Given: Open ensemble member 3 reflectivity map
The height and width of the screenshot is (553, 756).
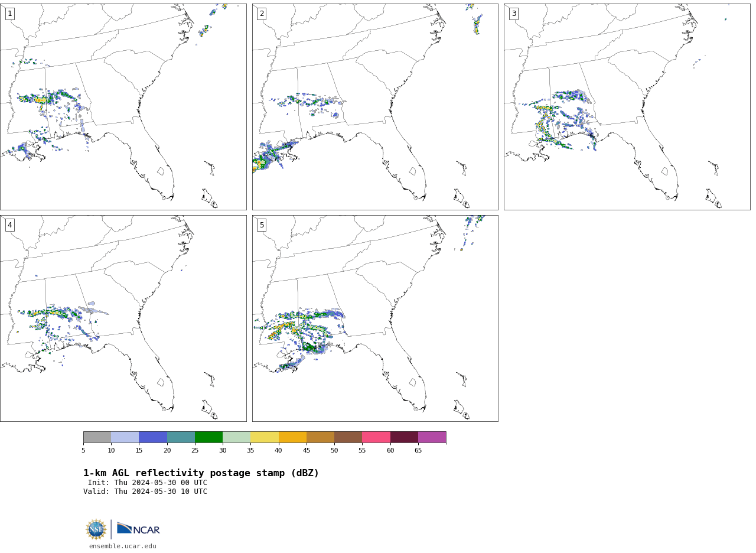Looking at the screenshot, I should [x=627, y=106].
